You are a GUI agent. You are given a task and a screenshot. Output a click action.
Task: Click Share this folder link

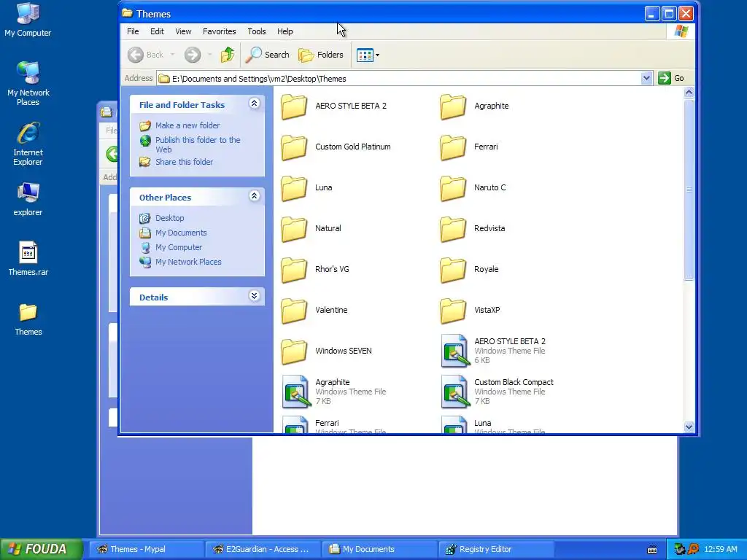click(x=184, y=162)
